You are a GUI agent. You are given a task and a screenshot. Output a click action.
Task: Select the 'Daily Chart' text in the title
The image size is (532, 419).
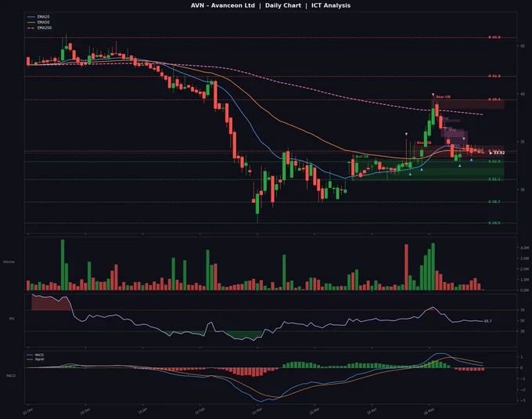283,5
